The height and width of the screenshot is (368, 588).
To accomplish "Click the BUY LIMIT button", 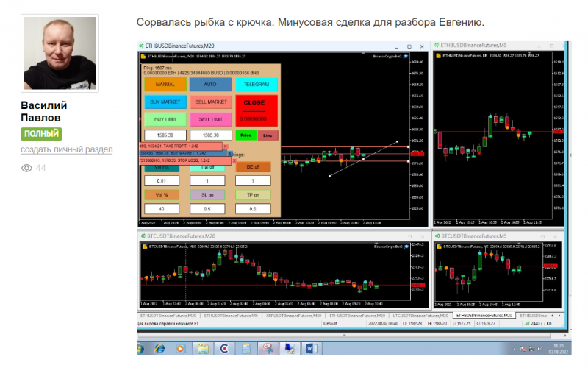I will [165, 119].
